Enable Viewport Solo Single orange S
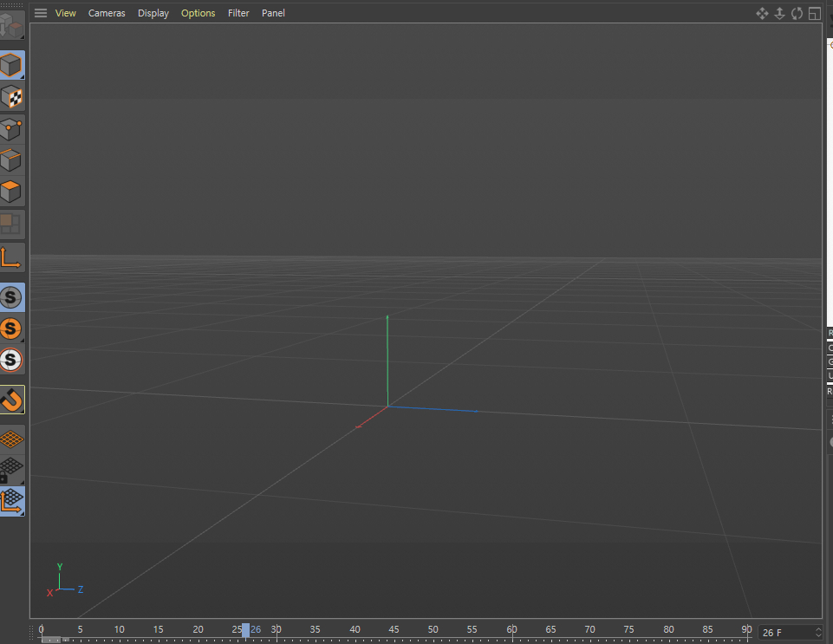Screen dimensions: 833x644 11,329
